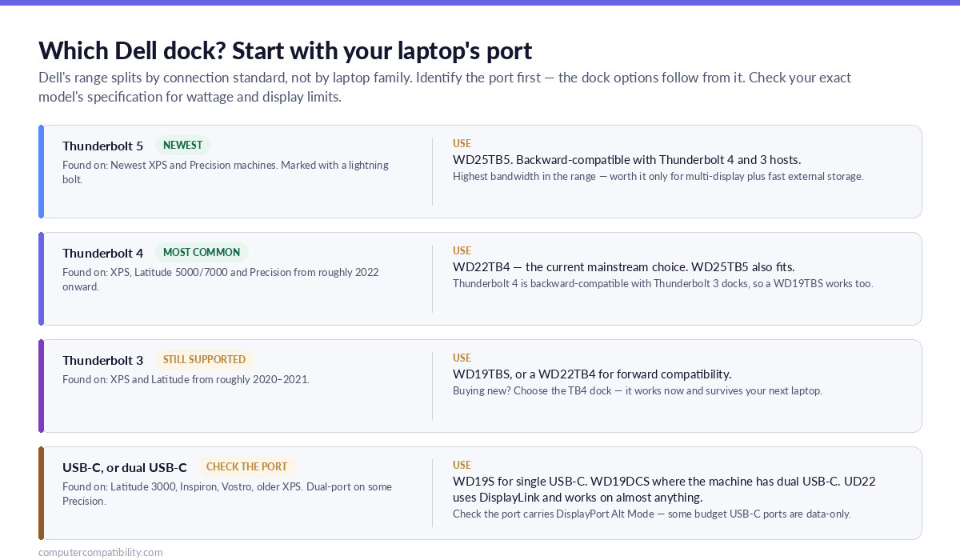Click the CHECK THE PORT badge
The width and height of the screenshot is (960, 560).
tap(247, 467)
